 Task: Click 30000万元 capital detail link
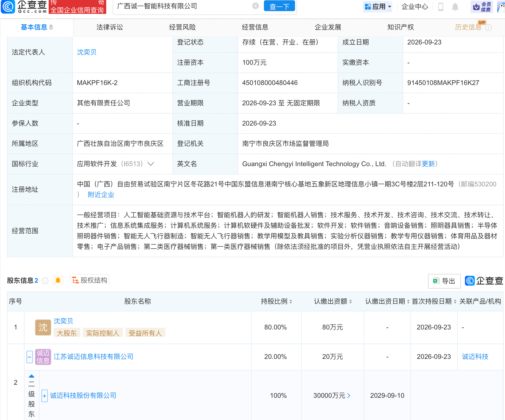(x=332, y=396)
